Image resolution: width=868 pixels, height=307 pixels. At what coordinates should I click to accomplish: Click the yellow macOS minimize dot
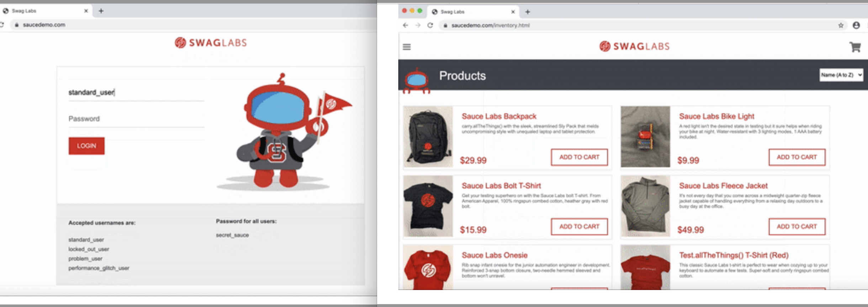point(412,11)
